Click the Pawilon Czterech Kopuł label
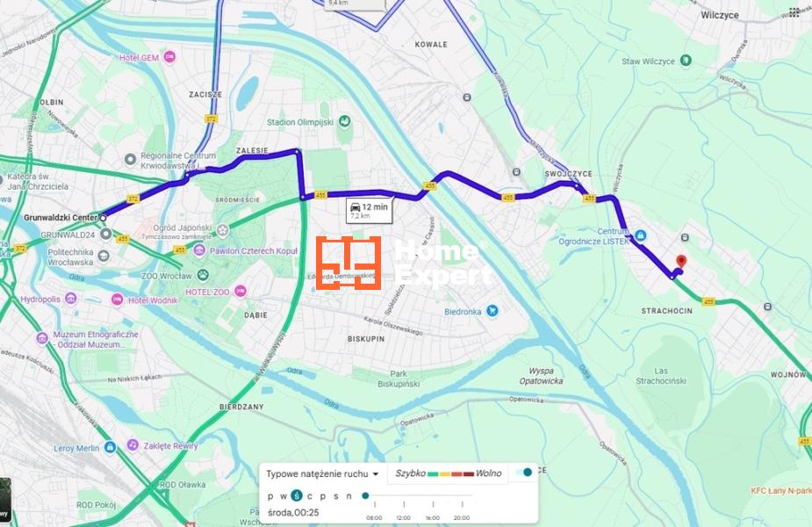The width and height of the screenshot is (812, 527). tap(253, 251)
